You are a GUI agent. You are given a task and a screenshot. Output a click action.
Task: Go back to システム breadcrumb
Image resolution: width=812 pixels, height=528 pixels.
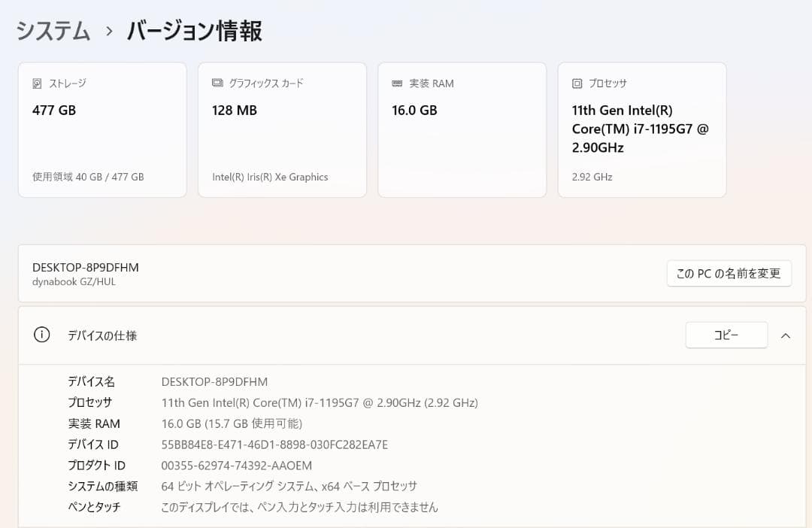[54, 31]
